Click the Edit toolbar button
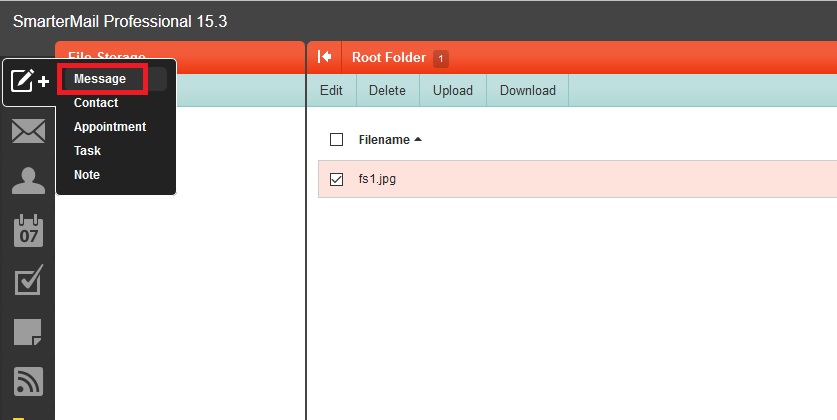This screenshot has width=837, height=420. point(331,90)
